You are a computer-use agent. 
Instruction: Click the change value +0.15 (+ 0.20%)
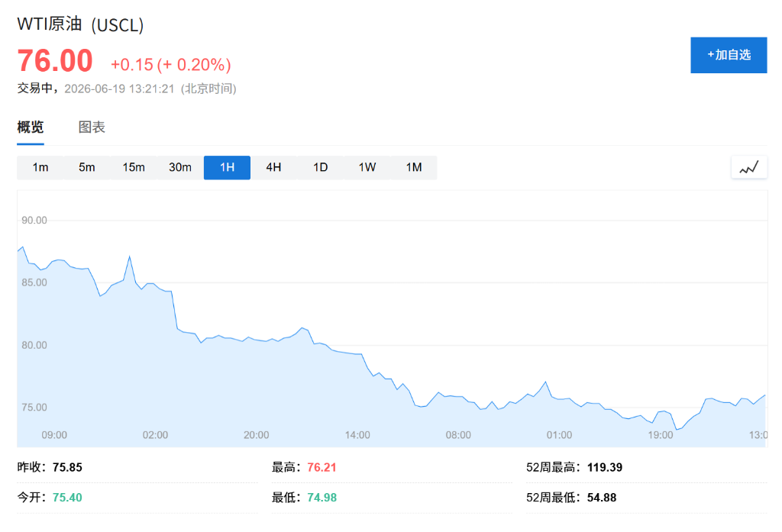[x=170, y=65]
